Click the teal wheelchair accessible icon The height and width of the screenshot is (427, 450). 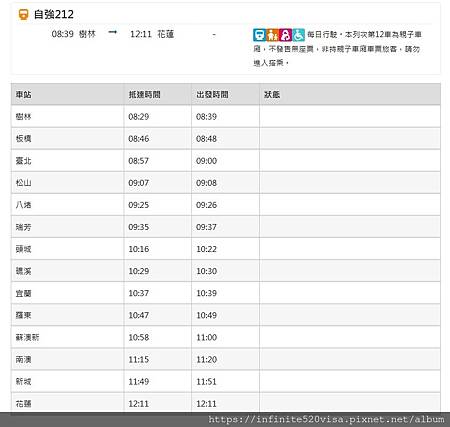tap(299, 35)
